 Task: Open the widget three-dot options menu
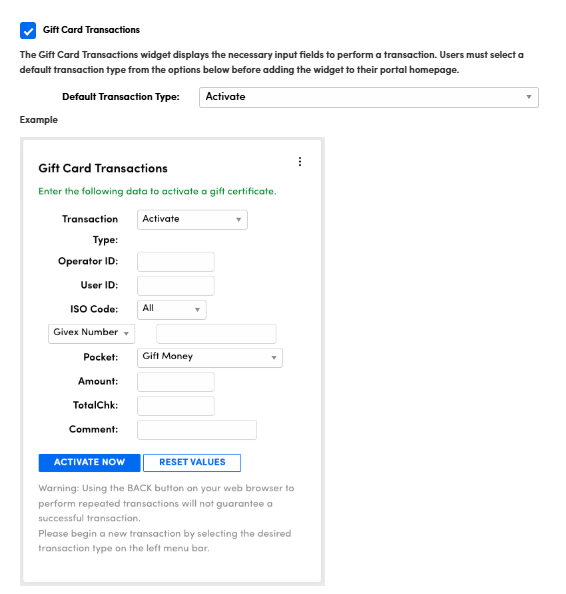click(x=300, y=162)
